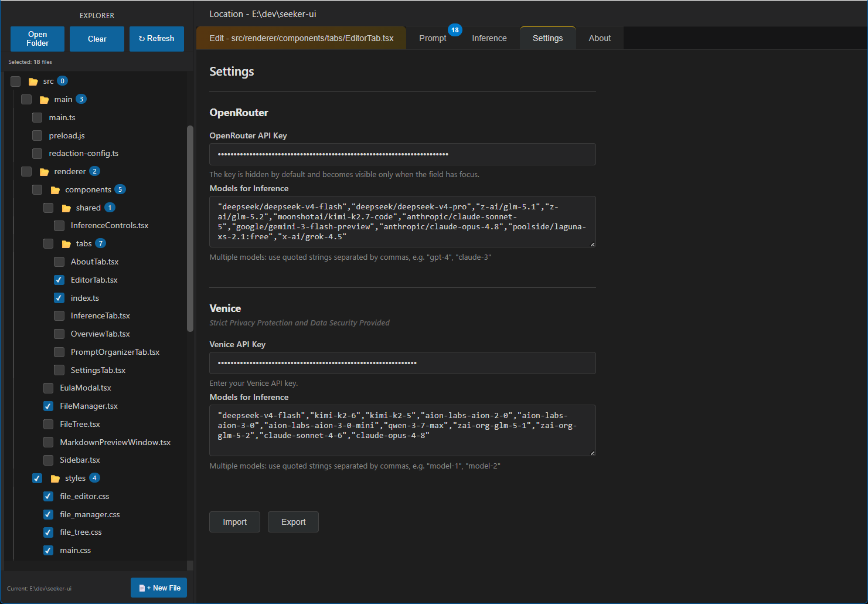Uncheck the EditorTab.tsx checkbox

(59, 280)
